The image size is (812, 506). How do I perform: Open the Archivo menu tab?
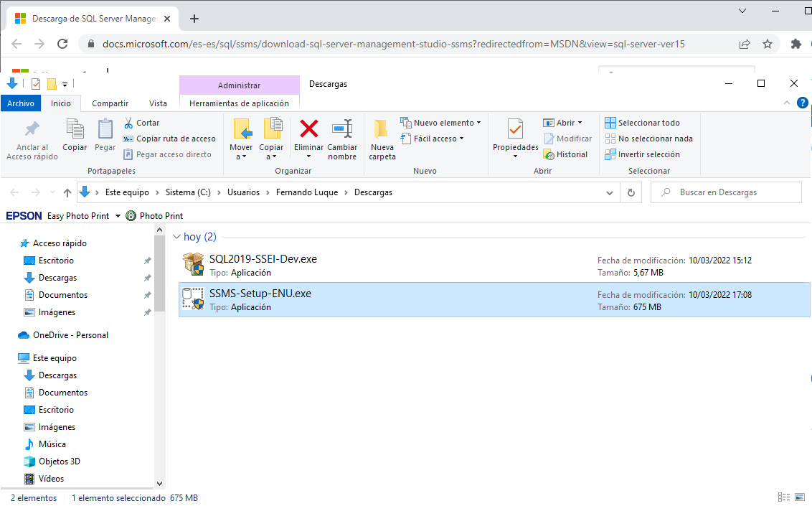21,103
